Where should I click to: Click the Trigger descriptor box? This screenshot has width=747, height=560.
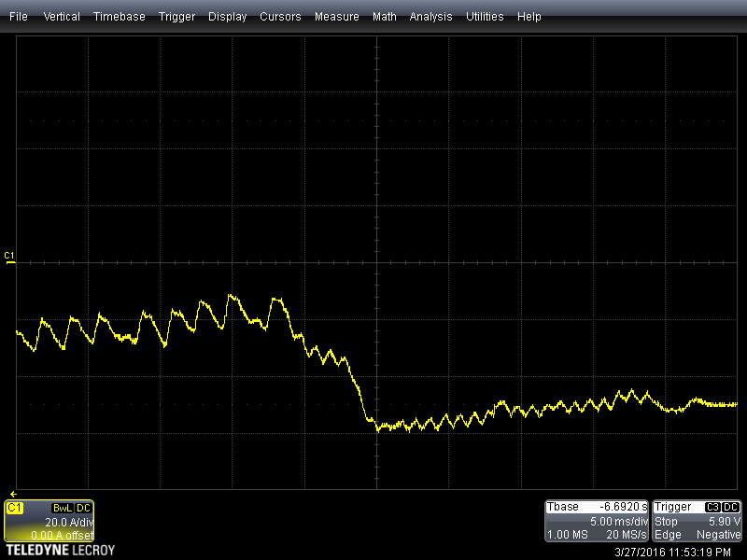point(698,521)
